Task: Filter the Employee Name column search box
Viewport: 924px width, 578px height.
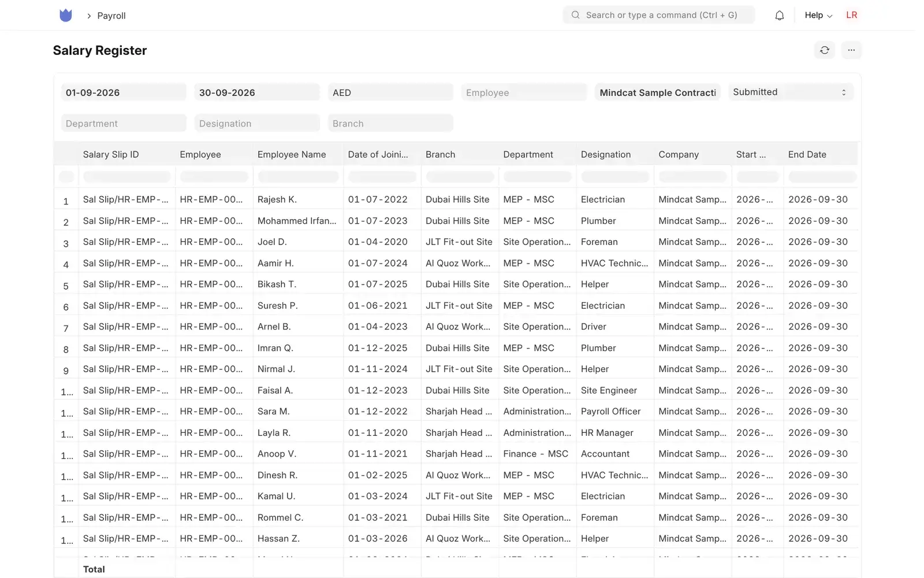Action: point(298,177)
